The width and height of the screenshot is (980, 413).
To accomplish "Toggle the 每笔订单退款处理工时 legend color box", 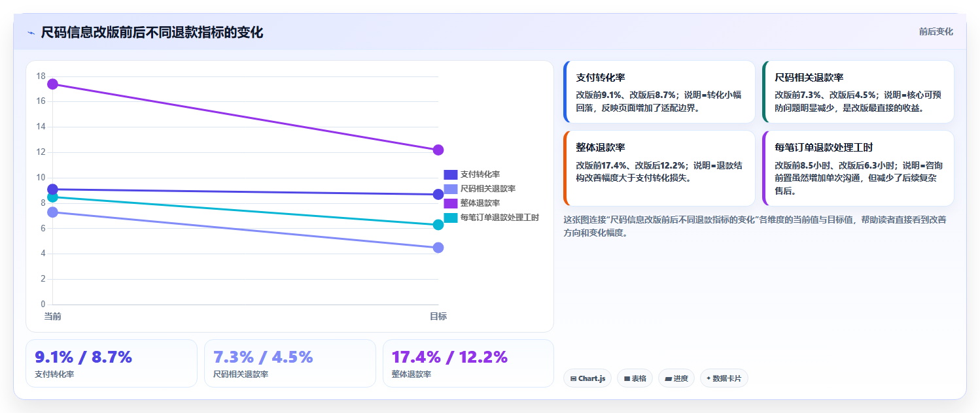I will point(450,218).
